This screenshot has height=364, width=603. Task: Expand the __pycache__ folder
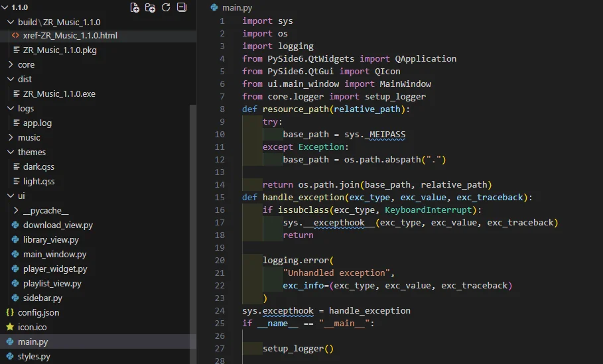pyautogui.click(x=46, y=210)
